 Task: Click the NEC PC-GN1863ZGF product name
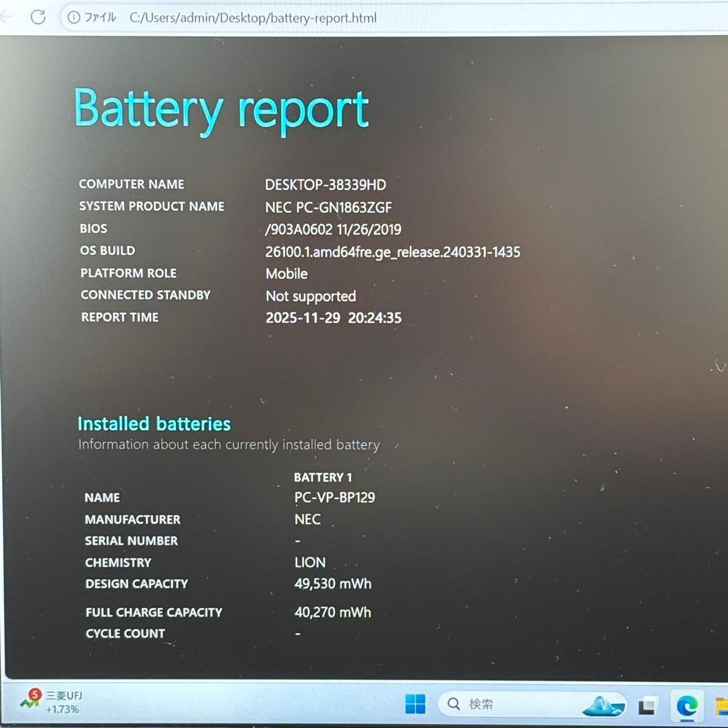click(328, 207)
